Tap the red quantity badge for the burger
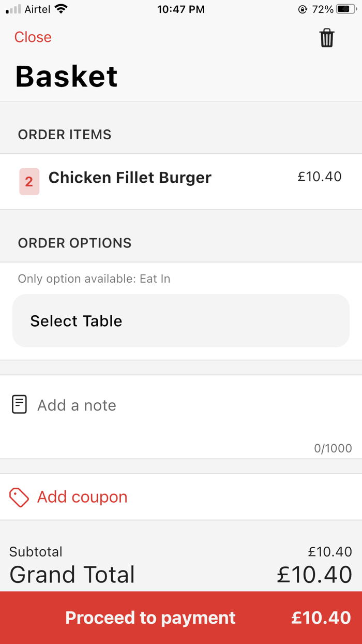 [x=29, y=182]
